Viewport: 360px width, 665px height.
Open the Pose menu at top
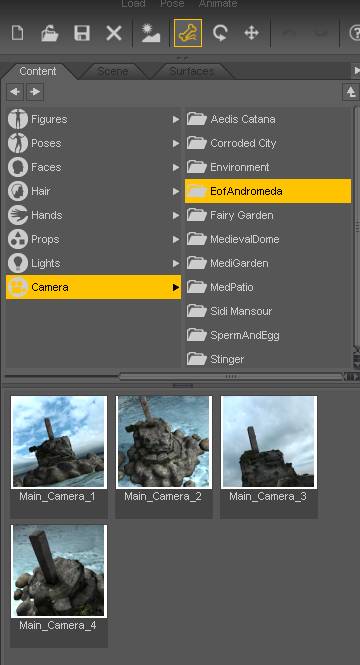coord(172,4)
